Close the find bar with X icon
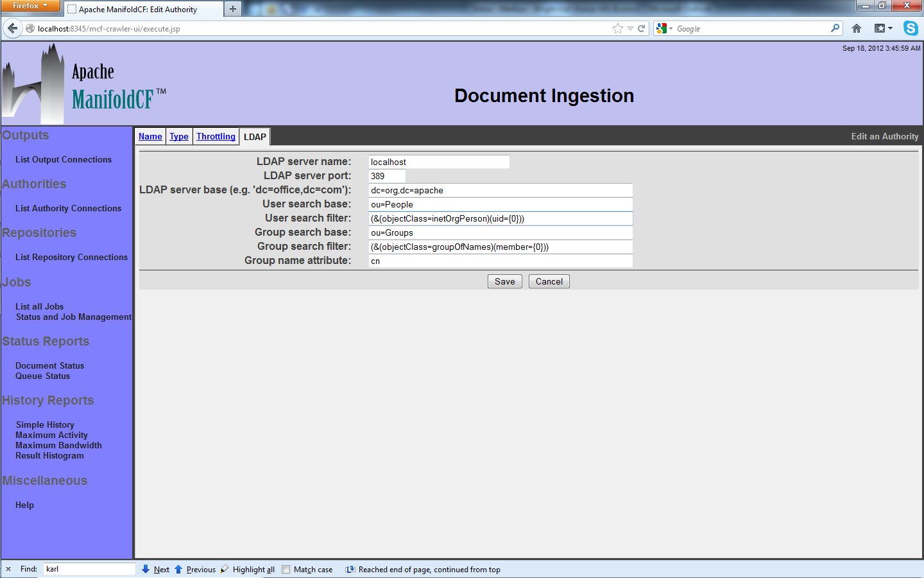 [x=8, y=569]
